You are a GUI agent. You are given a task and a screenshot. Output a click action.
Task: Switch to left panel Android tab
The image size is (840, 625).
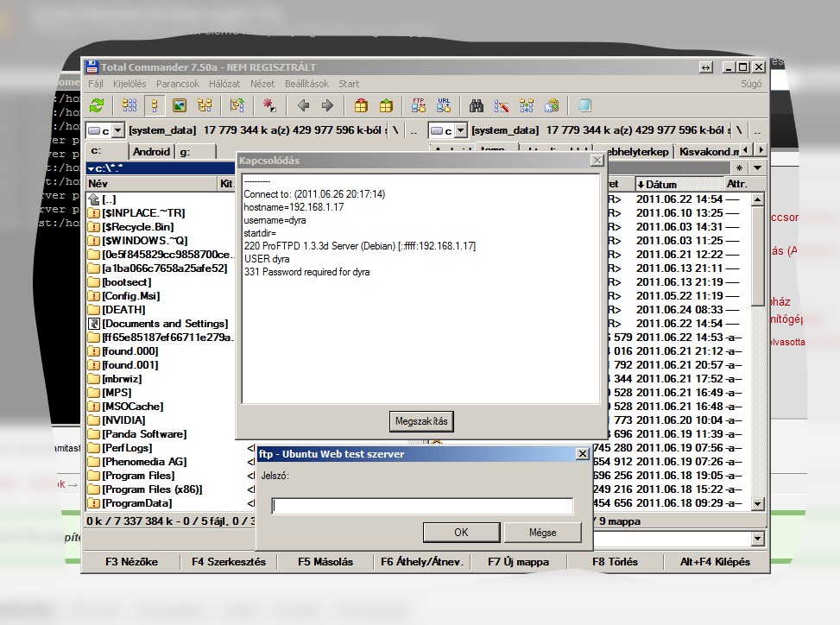152,152
